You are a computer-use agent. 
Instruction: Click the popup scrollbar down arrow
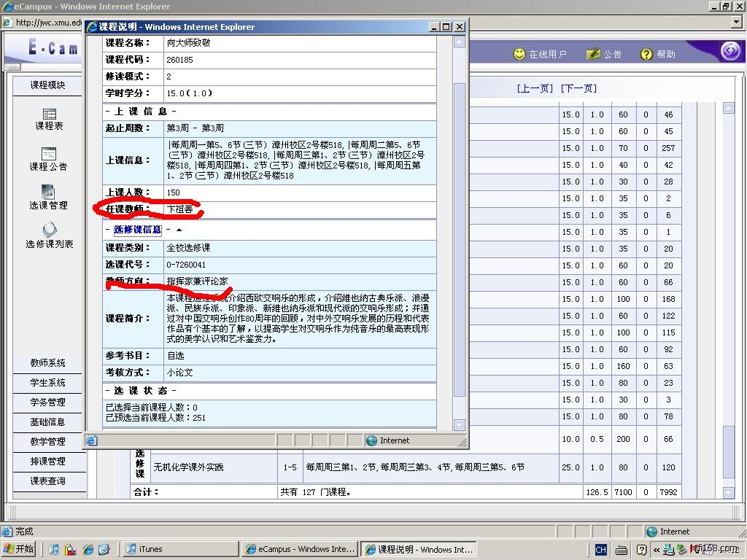click(x=459, y=425)
